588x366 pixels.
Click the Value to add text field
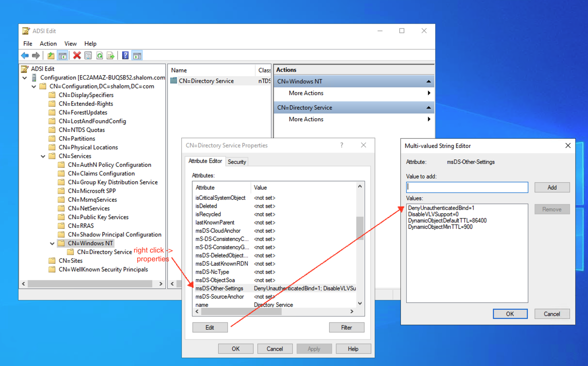pyautogui.click(x=467, y=187)
